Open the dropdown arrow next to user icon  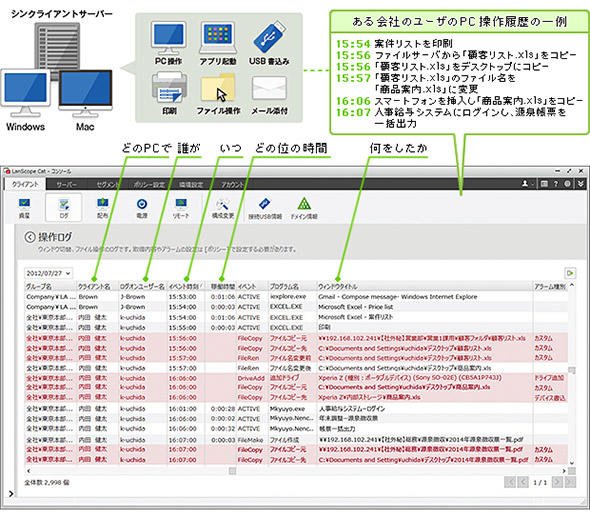point(532,184)
